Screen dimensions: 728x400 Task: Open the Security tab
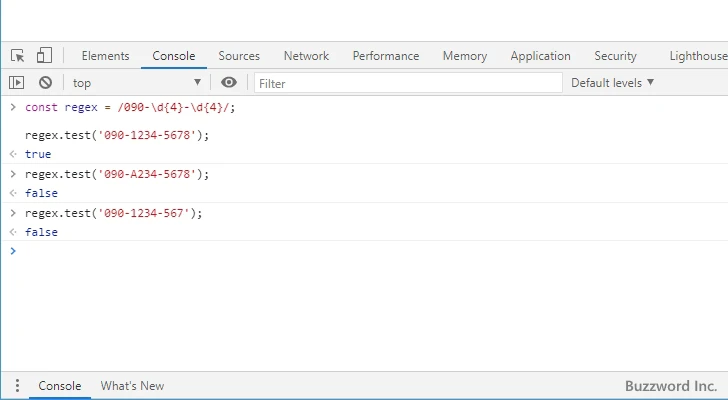pos(615,56)
